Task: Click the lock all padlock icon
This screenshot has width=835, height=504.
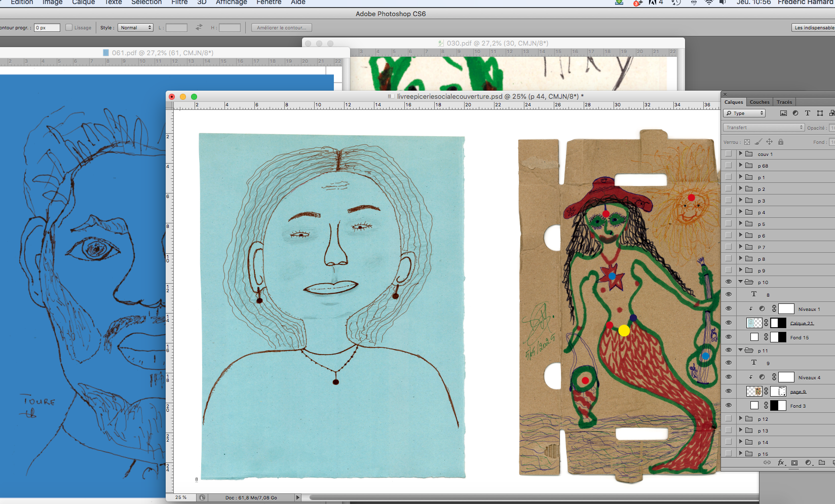Action: (781, 142)
